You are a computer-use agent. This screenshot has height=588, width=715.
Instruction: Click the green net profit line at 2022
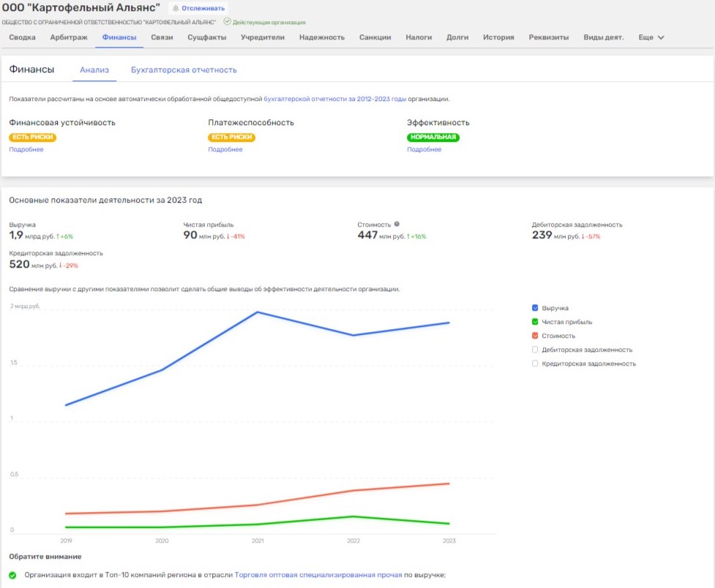pos(353,516)
